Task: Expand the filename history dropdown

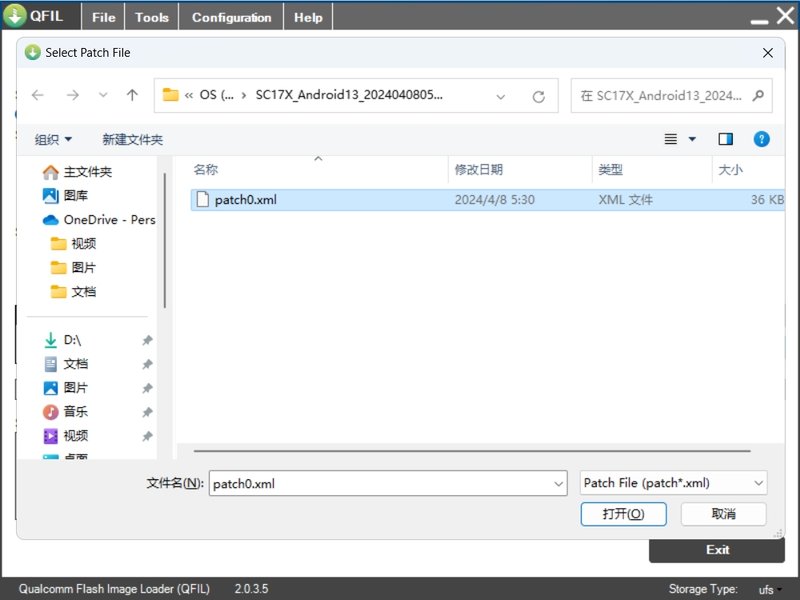Action: [559, 484]
